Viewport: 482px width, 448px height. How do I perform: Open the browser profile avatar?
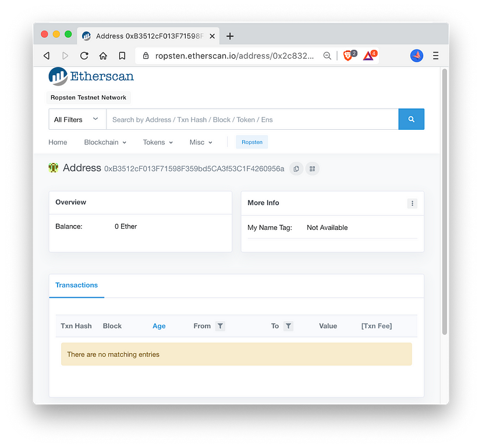pos(417,56)
